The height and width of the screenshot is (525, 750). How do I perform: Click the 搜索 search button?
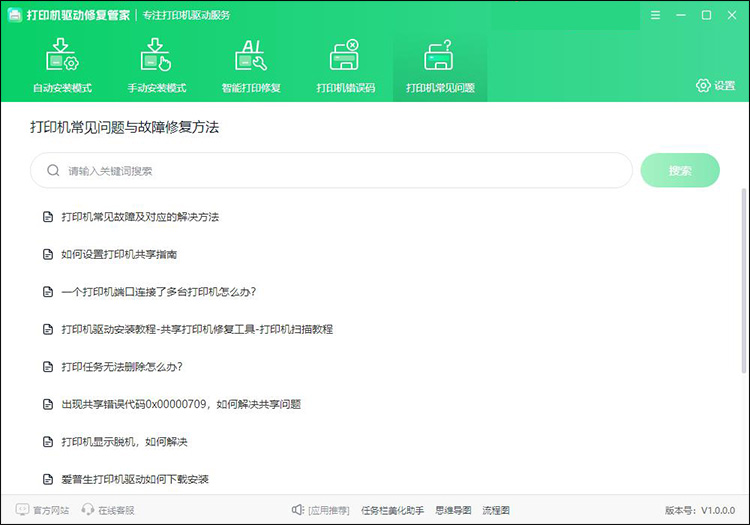pos(680,171)
